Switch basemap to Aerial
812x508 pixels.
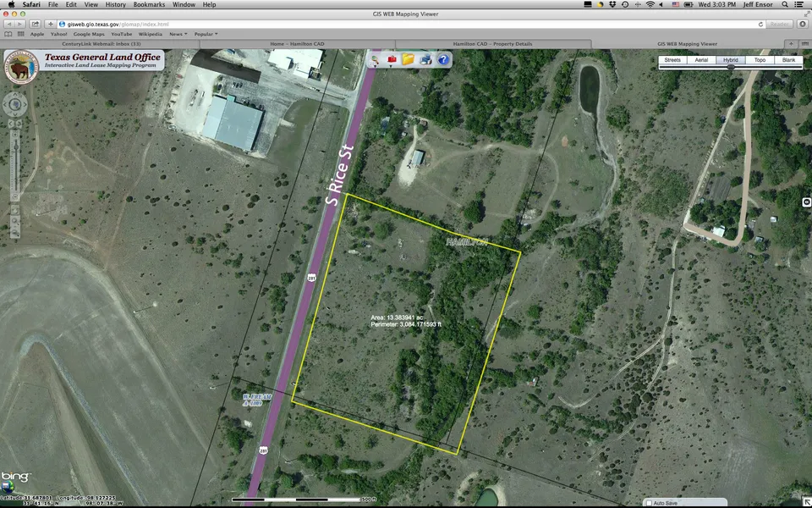[701, 60]
